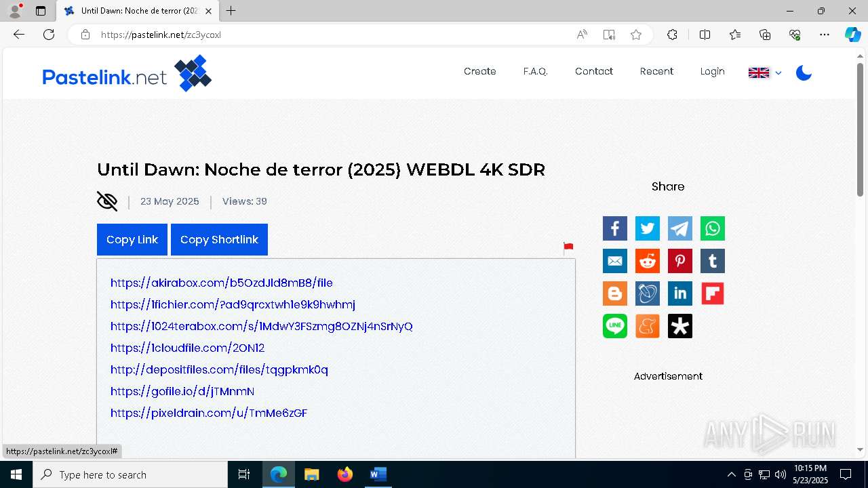Open the depositfiles.com link
Image resolution: width=868 pixels, height=488 pixels.
pyautogui.click(x=219, y=369)
